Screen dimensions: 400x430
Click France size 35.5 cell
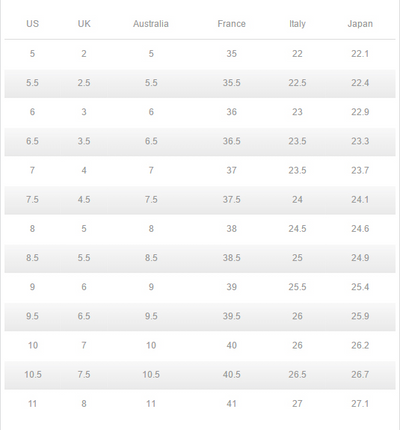point(231,83)
